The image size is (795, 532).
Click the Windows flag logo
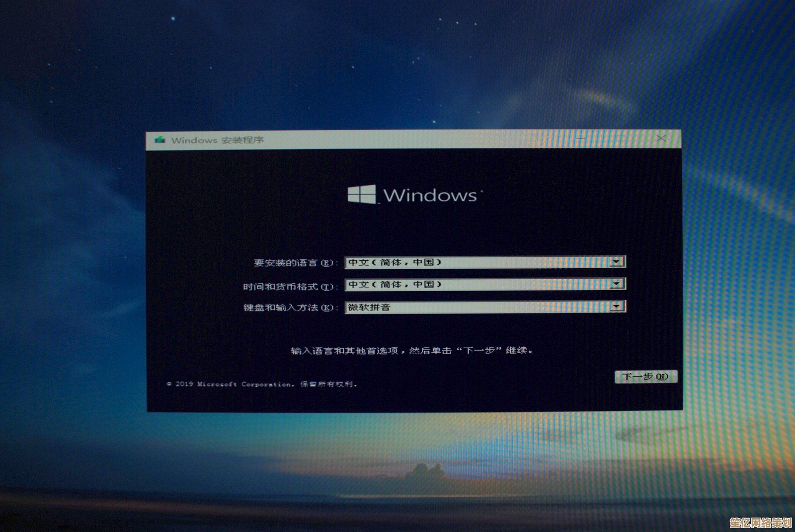point(361,194)
